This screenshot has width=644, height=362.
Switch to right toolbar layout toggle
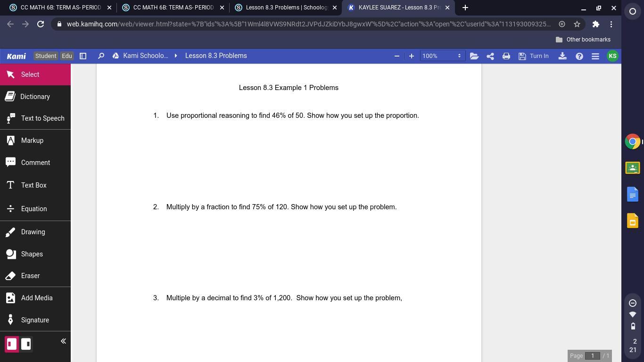[x=26, y=344]
